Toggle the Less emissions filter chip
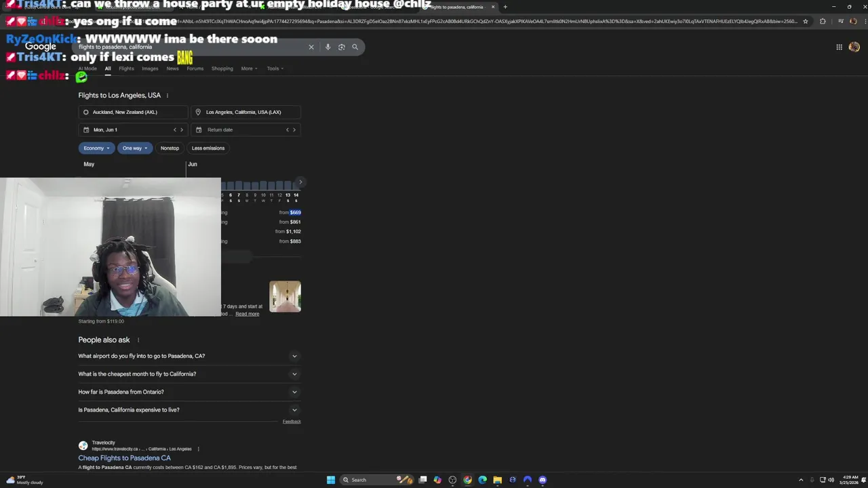The width and height of the screenshot is (868, 488). 208,148
